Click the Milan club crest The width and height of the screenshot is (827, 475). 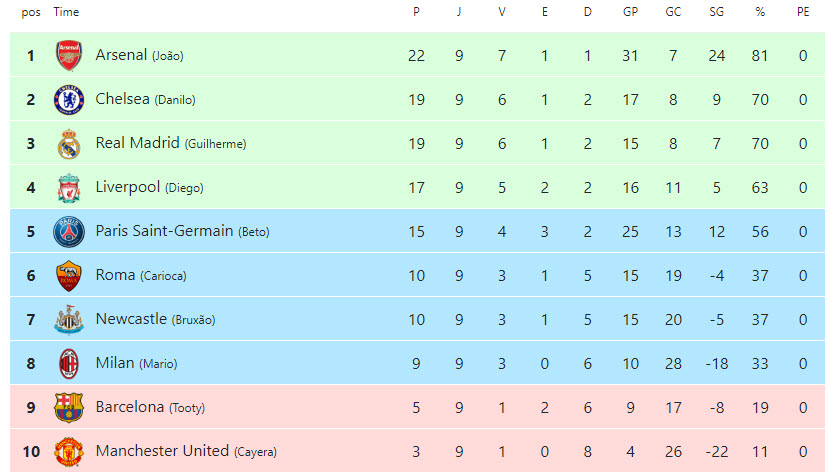pyautogui.click(x=68, y=363)
